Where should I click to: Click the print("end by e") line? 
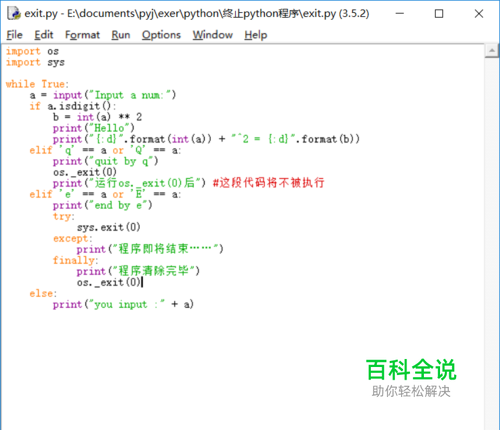coord(102,205)
